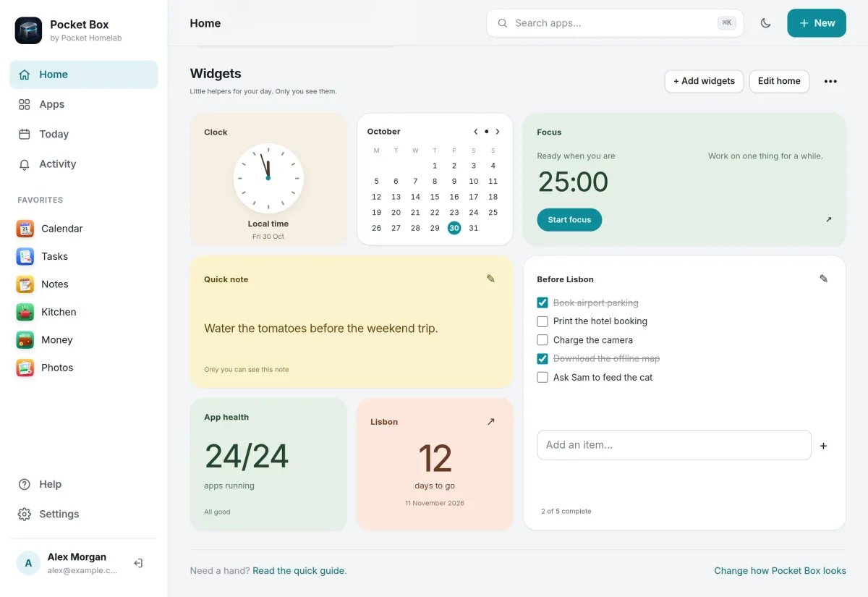The image size is (868, 597).
Task: Open the Activity feed
Action: coord(83,164)
